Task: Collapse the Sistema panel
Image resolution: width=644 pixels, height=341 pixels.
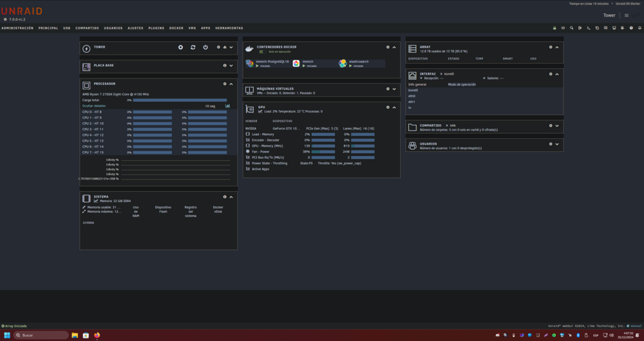Action: 231,197
